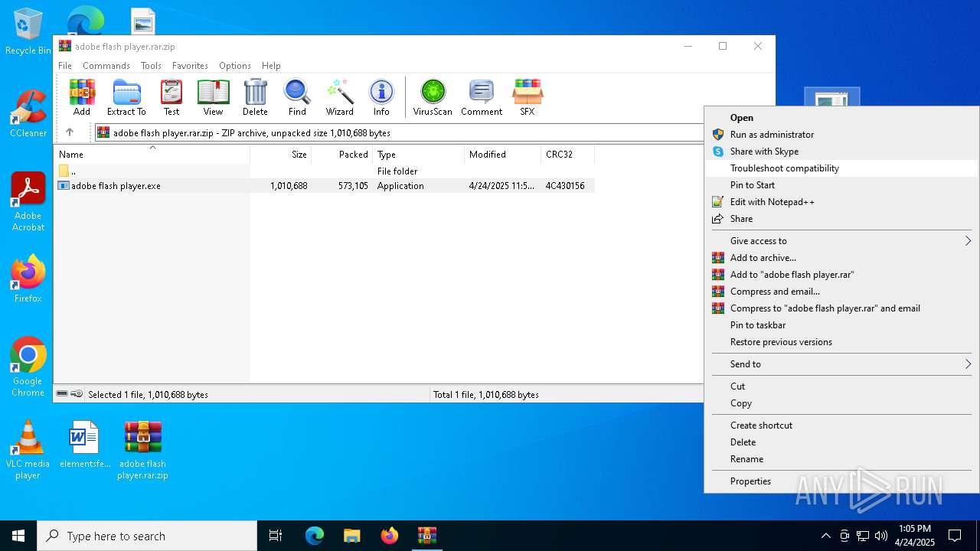Viewport: 980px width, 551px height.
Task: Select adobe flash player.rar.zip desktop file
Action: click(142, 450)
